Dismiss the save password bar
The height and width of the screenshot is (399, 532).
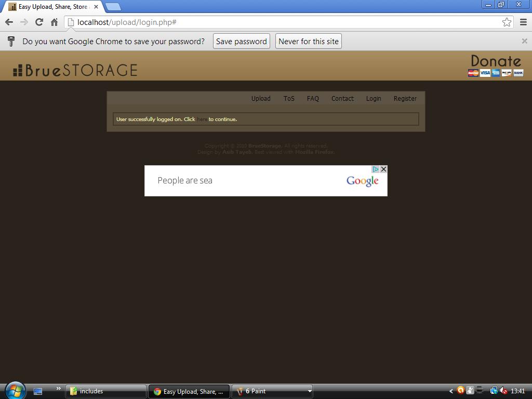[525, 41]
